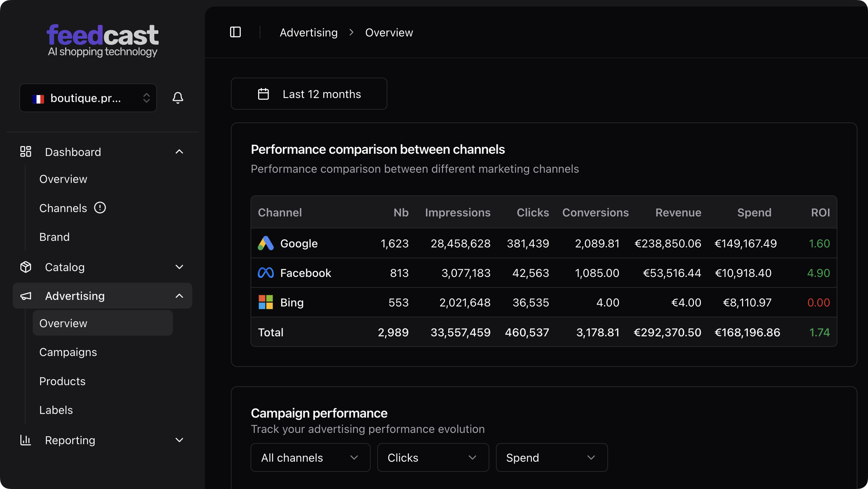Image resolution: width=868 pixels, height=489 pixels.
Task: Go to Campaigns under Advertising
Action: pos(68,352)
